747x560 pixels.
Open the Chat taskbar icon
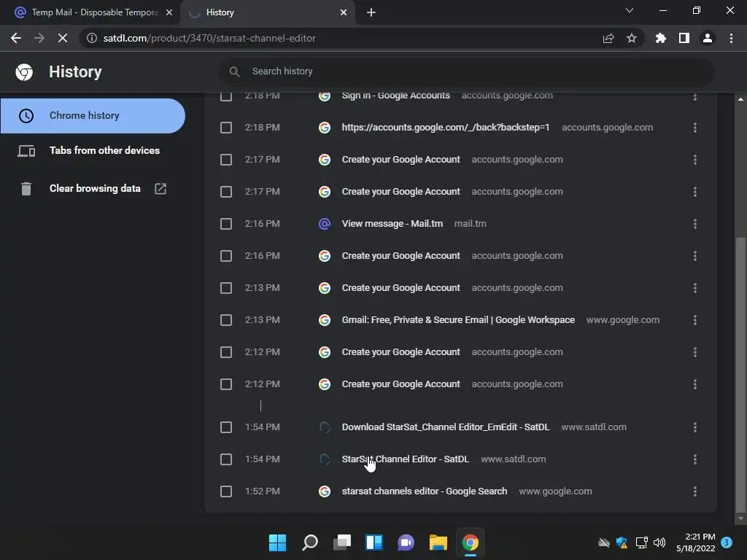click(406, 542)
